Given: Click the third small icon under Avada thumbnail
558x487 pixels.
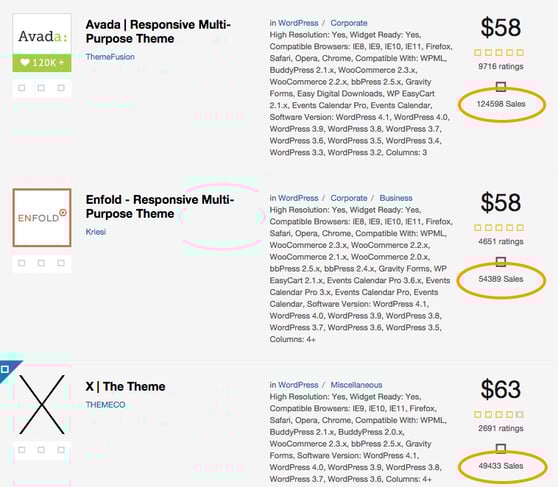Looking at the screenshot, I should pyautogui.click(x=61, y=88).
